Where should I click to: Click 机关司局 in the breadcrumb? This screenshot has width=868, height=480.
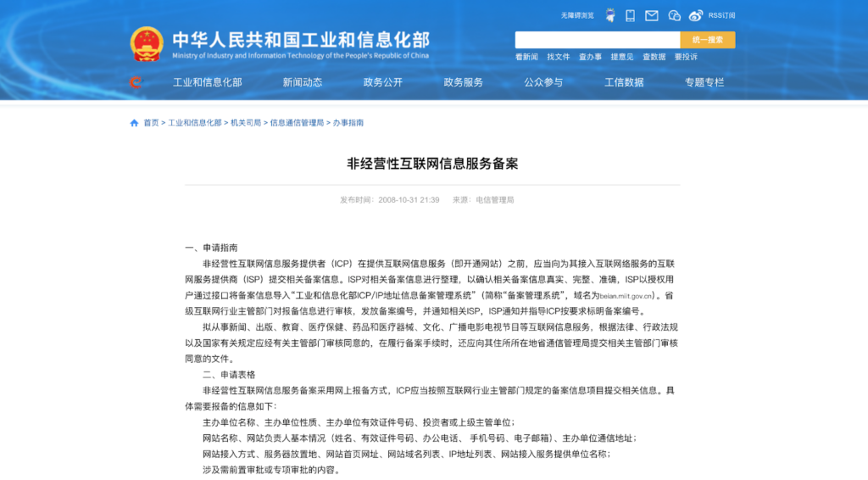(246, 123)
